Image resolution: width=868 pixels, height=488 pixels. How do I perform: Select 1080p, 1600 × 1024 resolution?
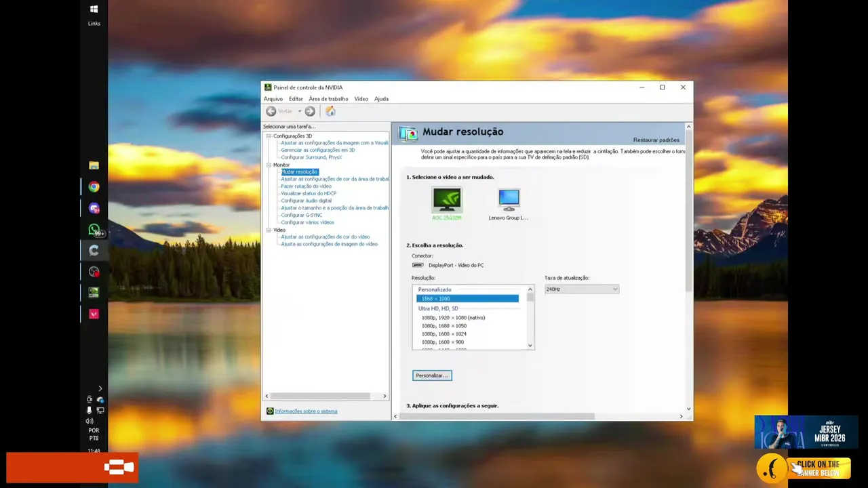click(x=444, y=334)
